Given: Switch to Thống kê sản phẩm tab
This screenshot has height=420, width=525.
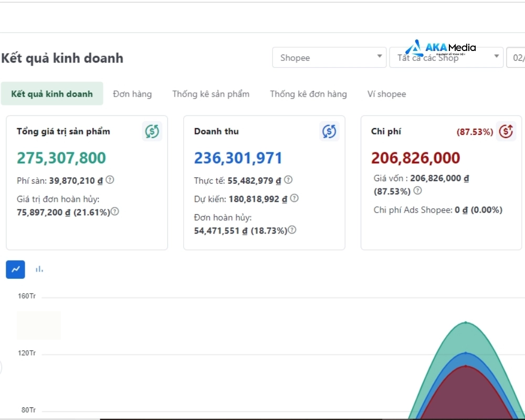Looking at the screenshot, I should (x=211, y=94).
